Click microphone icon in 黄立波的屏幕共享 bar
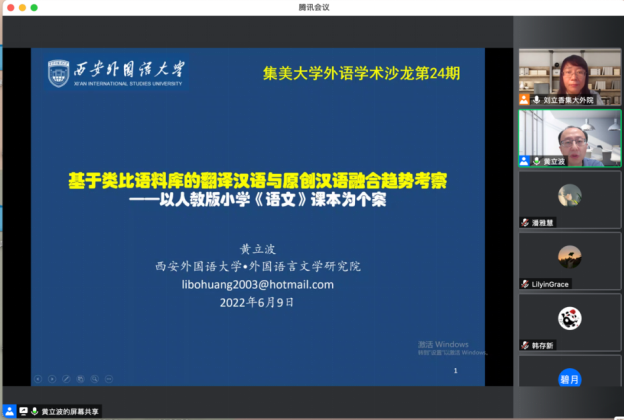 click(x=33, y=411)
